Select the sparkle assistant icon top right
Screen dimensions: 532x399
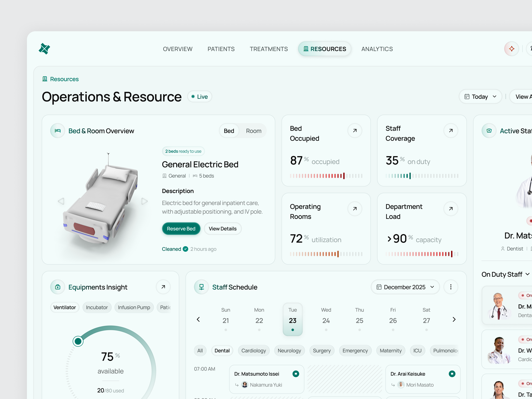512,49
